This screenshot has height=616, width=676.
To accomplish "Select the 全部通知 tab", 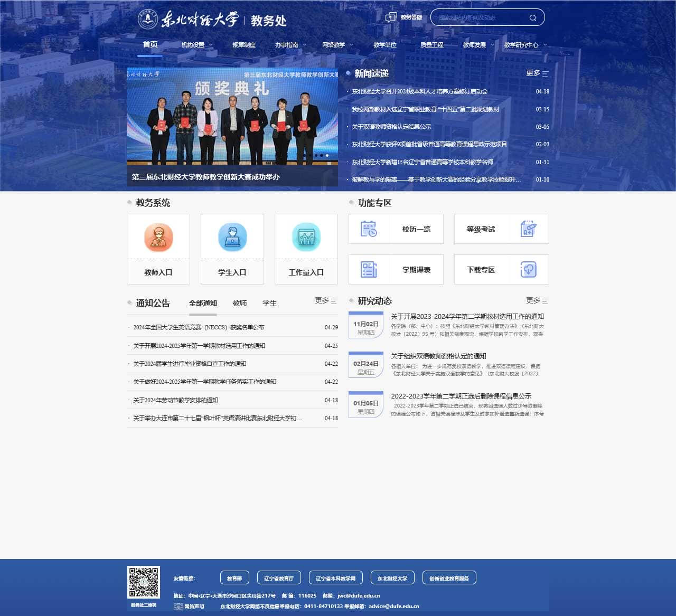I will pos(203,303).
